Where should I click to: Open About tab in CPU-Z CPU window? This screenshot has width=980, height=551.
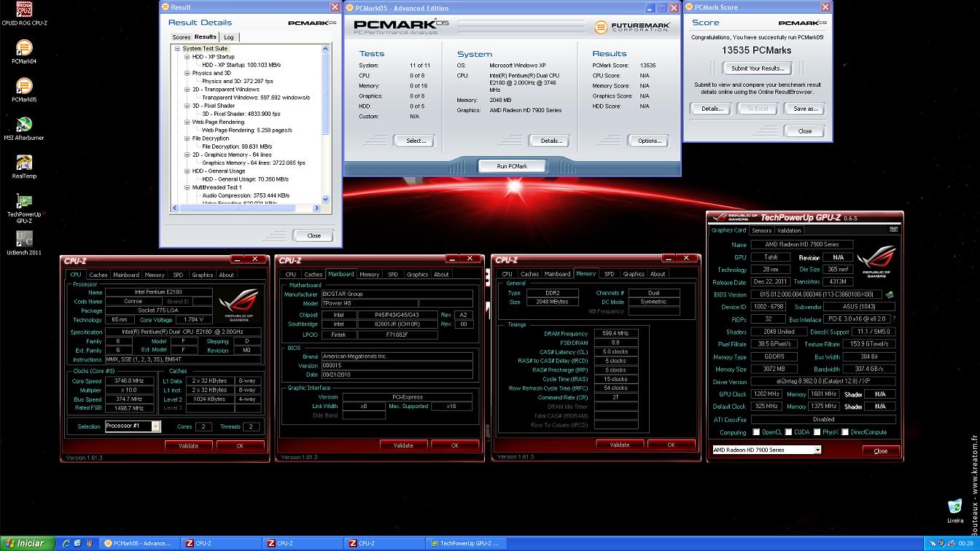click(x=227, y=275)
